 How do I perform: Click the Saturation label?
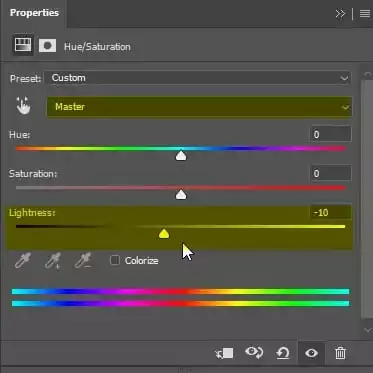point(33,174)
